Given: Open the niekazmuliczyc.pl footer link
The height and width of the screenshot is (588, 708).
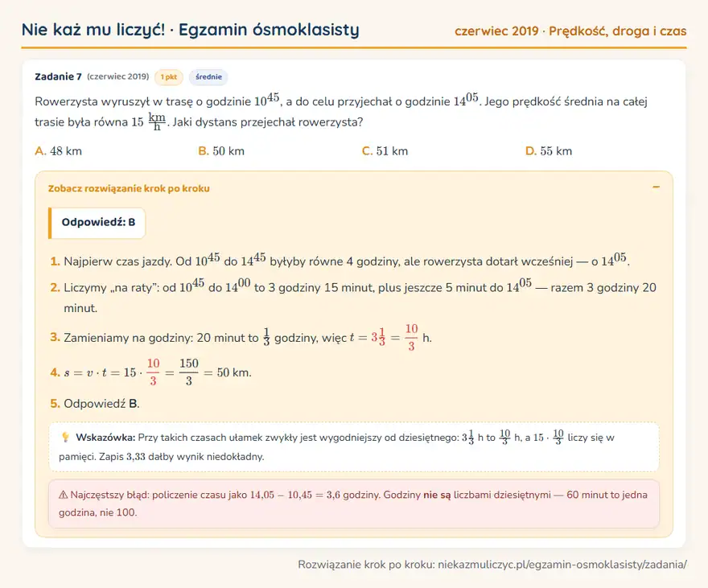Looking at the screenshot, I should (x=562, y=565).
